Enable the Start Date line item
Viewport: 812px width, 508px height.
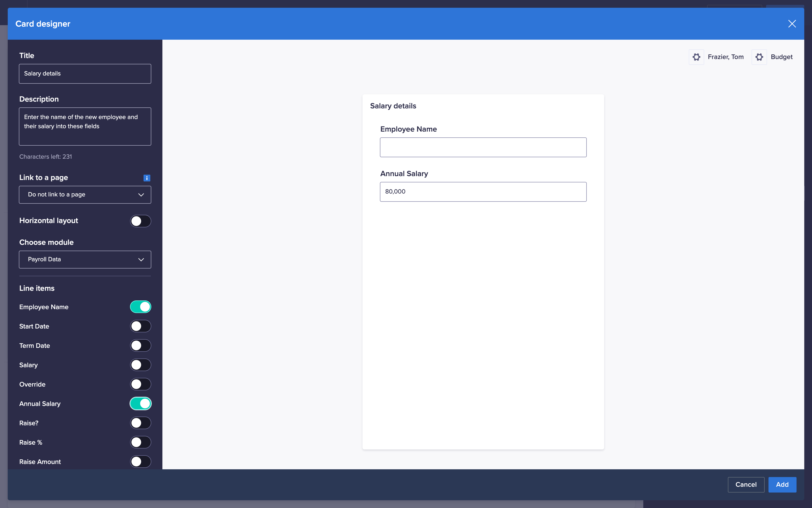click(141, 326)
